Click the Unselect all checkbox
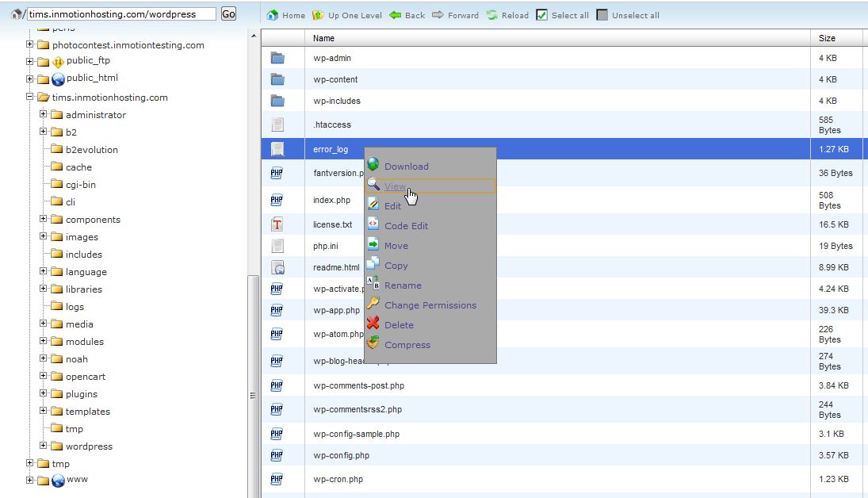This screenshot has width=868, height=498. pyautogui.click(x=602, y=15)
